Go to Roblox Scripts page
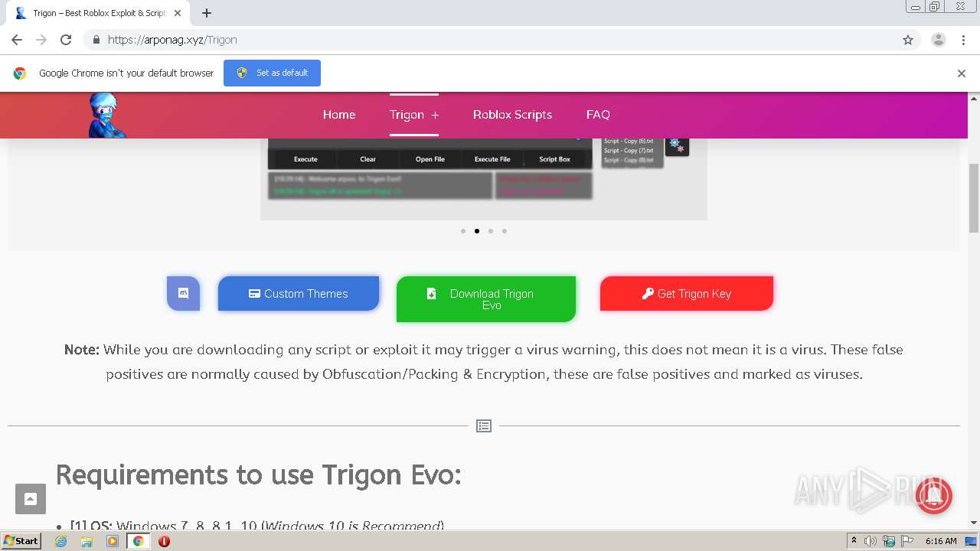Viewport: 980px width, 551px height. point(512,114)
